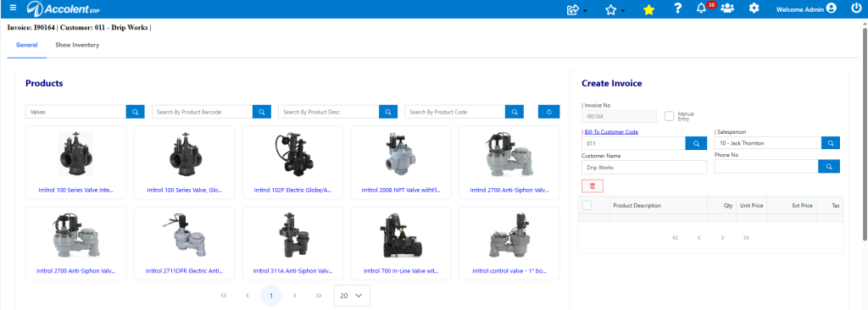Click search icon for Product Code
The image size is (868, 310).
[515, 112]
